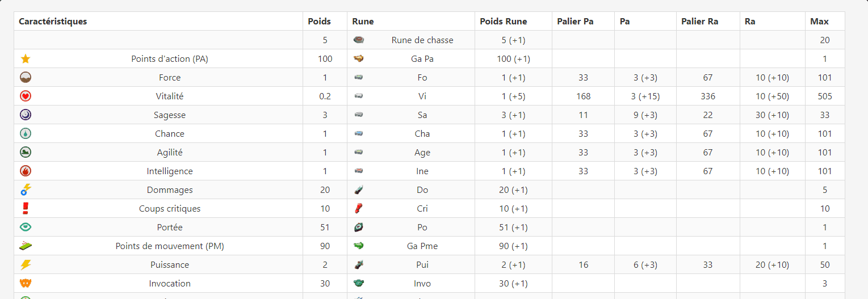Screen dimensions: 868x299
Task: Click the Palier Ra column header
Action: tap(700, 22)
